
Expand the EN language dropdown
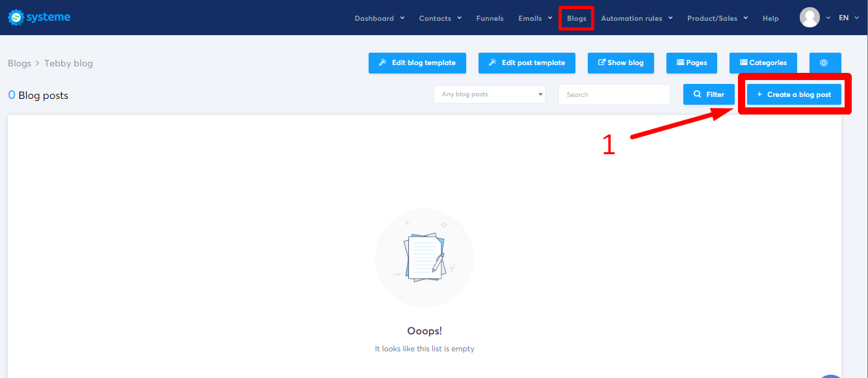click(x=847, y=18)
